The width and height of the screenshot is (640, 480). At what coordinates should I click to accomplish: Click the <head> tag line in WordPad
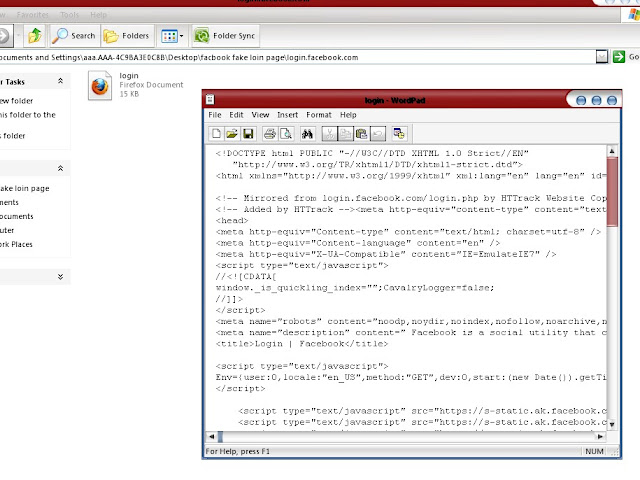[232, 220]
